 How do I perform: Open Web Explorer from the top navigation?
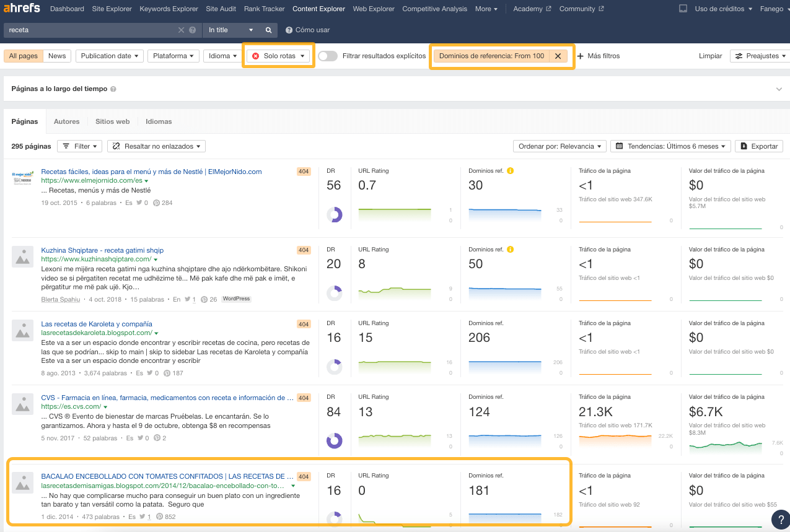point(373,9)
